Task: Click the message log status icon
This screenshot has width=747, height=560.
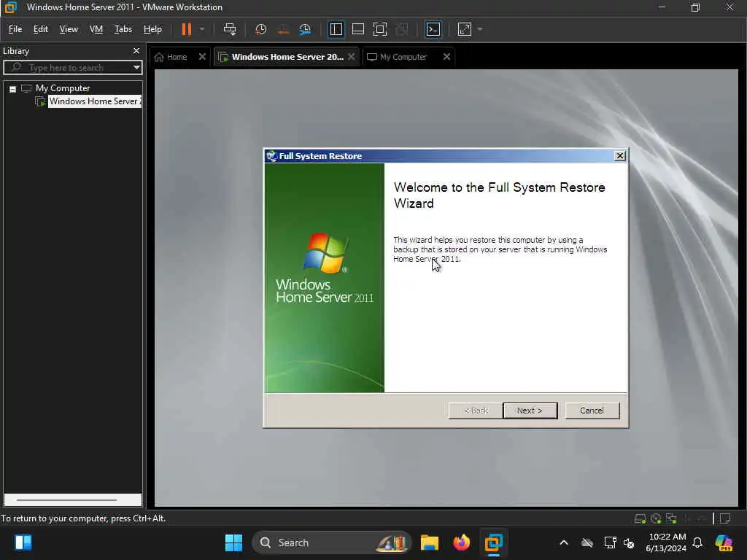Action: pos(724,518)
